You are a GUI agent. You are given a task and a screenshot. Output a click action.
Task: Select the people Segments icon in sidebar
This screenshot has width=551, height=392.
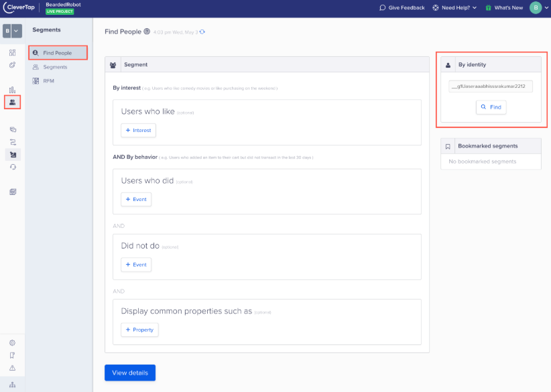tap(12, 103)
